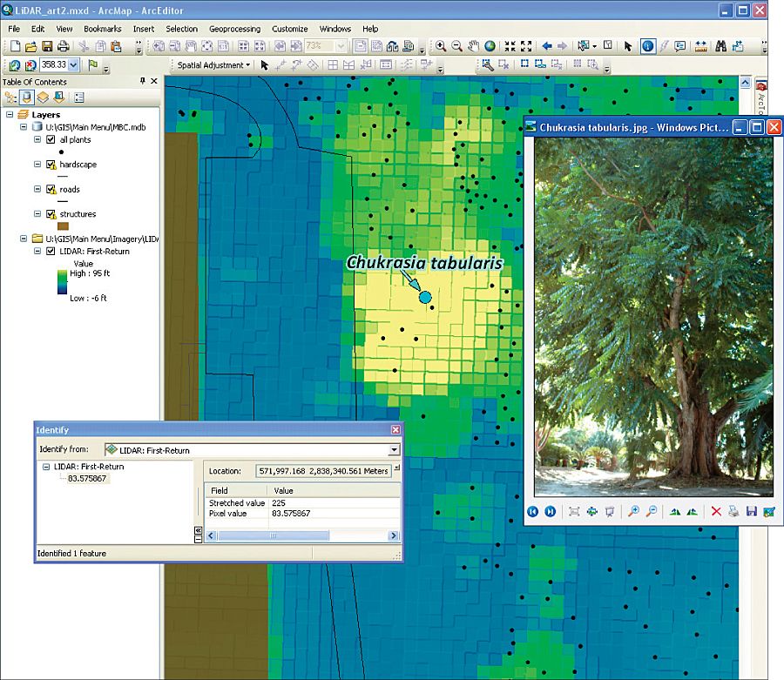Toggle LIDAR: First-Return layer visibility
Viewport: 784px width, 680px height.
point(50,252)
